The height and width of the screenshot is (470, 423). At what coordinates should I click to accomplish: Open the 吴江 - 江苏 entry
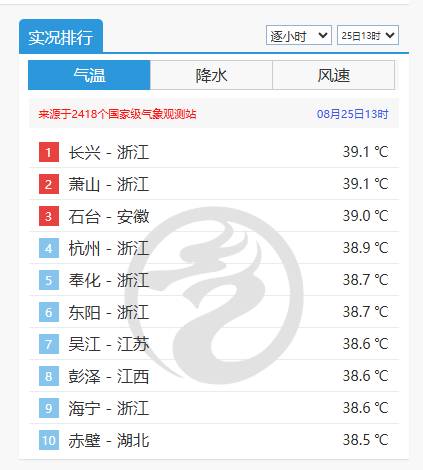point(109,344)
